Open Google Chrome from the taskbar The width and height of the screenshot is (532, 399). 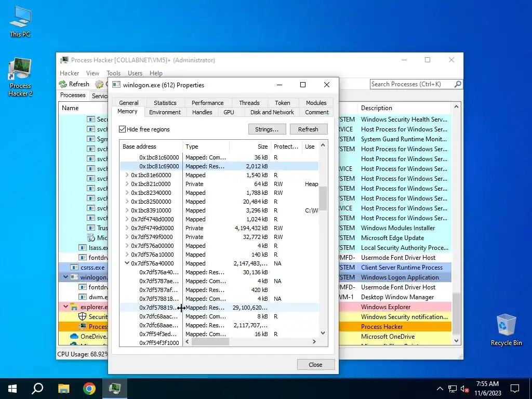point(89,389)
